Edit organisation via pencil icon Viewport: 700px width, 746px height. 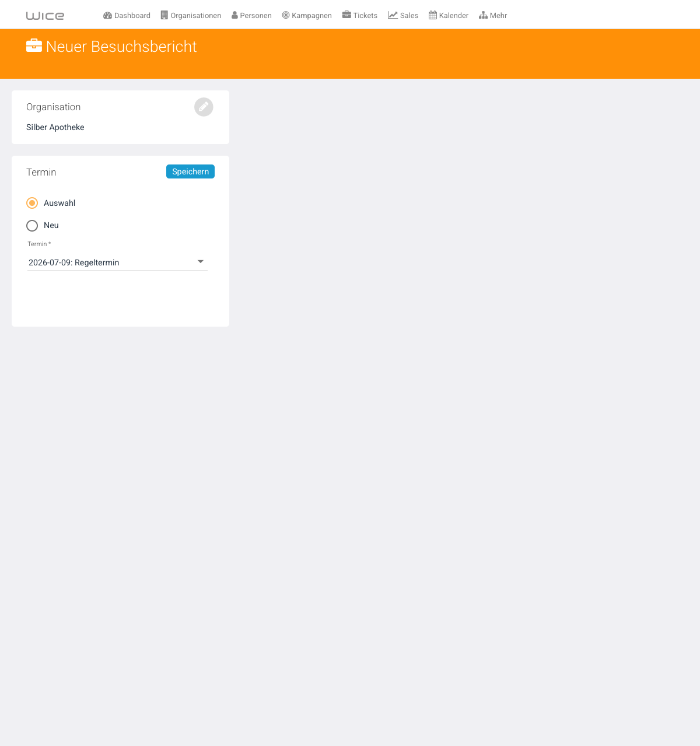click(x=204, y=107)
